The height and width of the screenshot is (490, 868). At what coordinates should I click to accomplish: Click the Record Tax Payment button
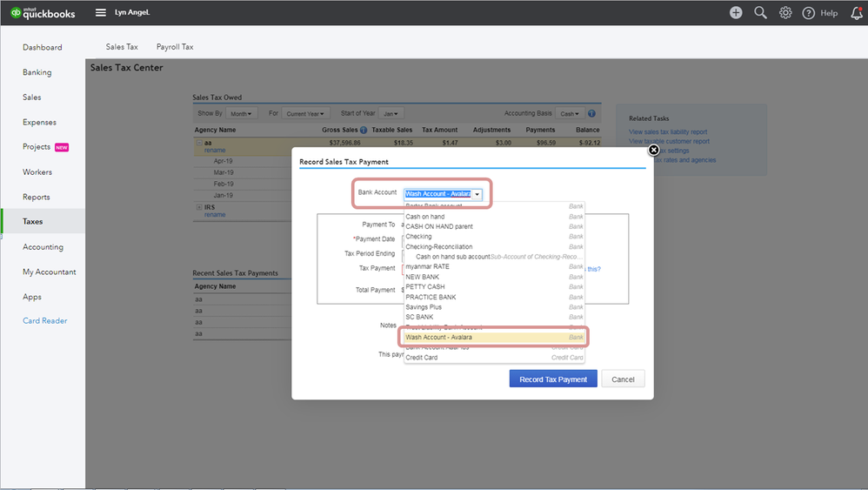tap(553, 379)
